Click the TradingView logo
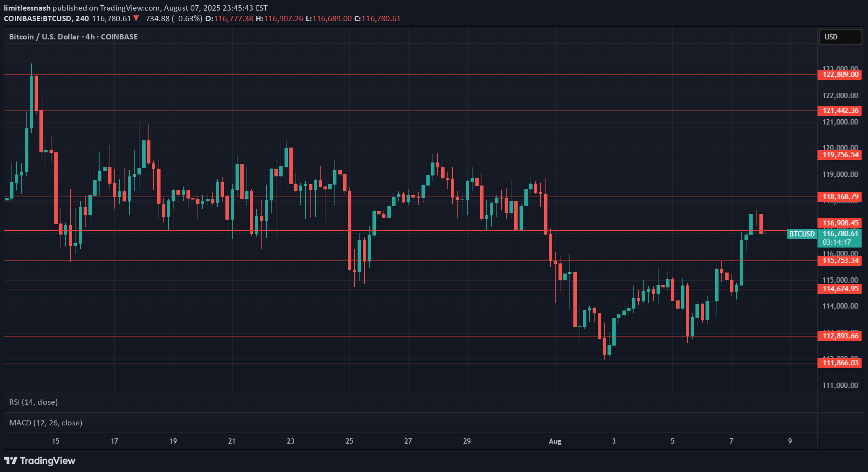The width and height of the screenshot is (868, 472). pyautogui.click(x=40, y=460)
